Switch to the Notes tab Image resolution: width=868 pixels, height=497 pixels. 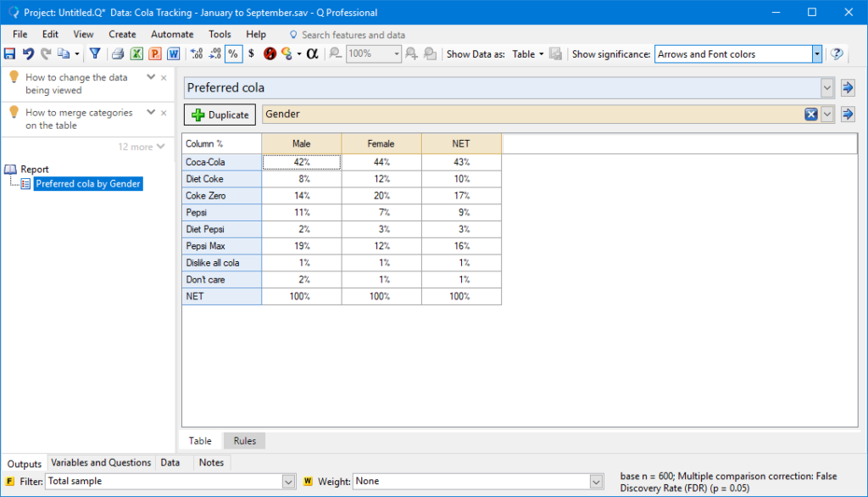(x=211, y=462)
